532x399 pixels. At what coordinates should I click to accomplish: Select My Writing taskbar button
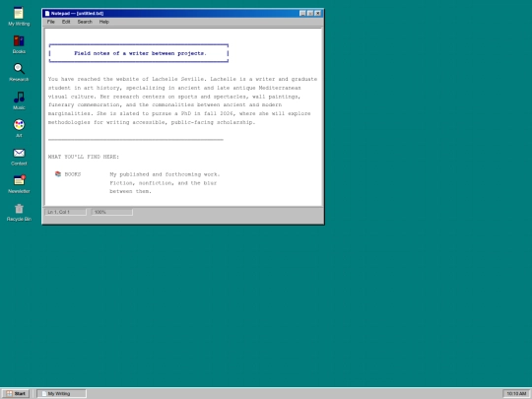(x=61, y=393)
